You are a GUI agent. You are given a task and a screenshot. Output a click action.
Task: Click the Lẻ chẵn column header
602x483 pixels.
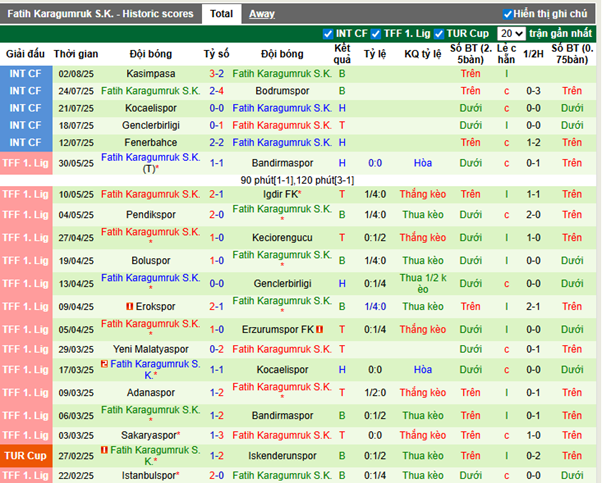506,54
